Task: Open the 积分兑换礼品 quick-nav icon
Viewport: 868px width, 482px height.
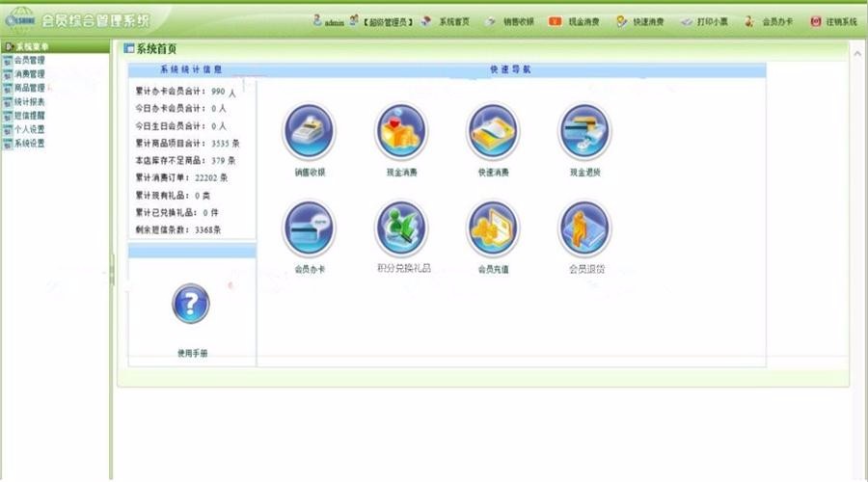Action: tap(401, 228)
